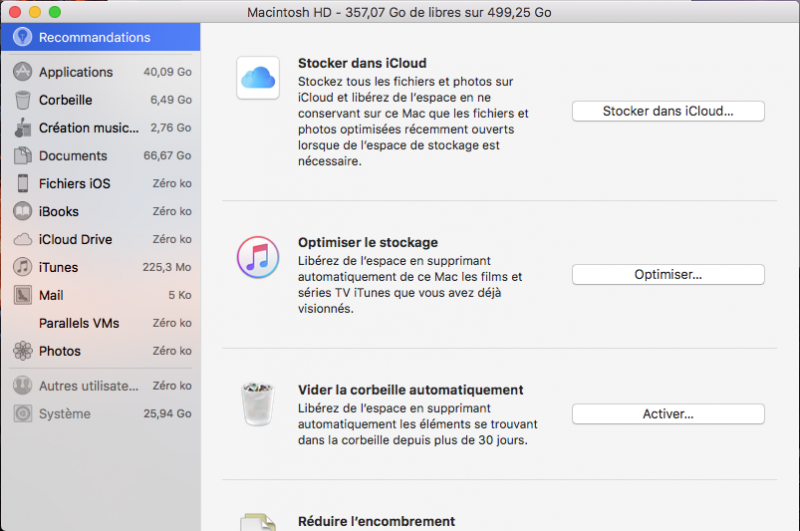Click the Applications sidebar icon
The image size is (800, 531).
point(22,72)
